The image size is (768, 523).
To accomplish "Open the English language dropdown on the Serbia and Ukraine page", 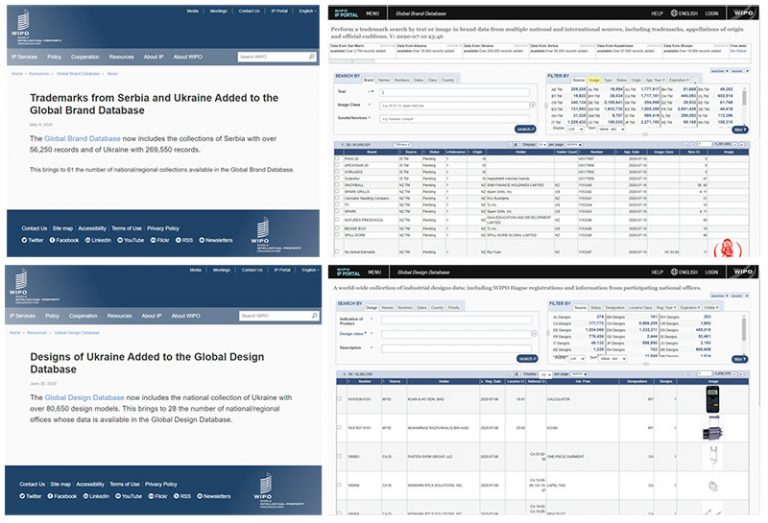I will click(x=307, y=11).
